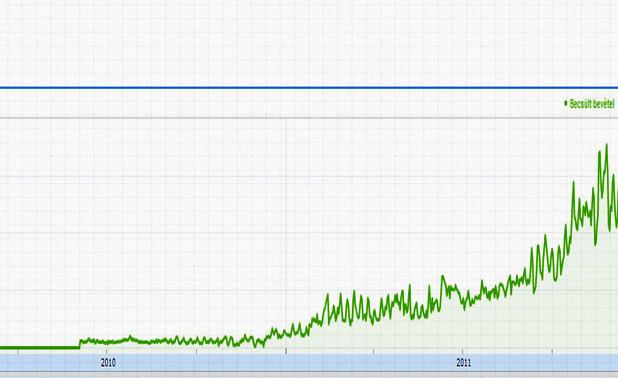
Task: Click the light blue timeline range bar
Action: [309, 362]
